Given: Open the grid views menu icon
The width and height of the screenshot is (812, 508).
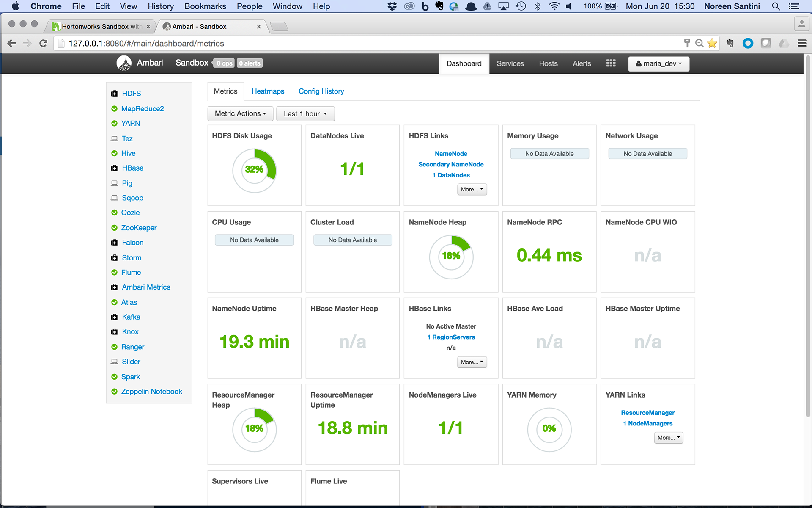Looking at the screenshot, I should coord(611,63).
